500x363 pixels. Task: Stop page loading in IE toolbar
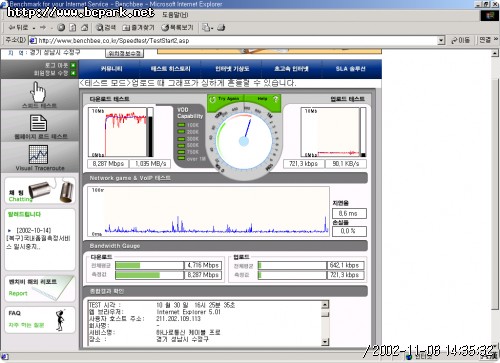coord(61,28)
